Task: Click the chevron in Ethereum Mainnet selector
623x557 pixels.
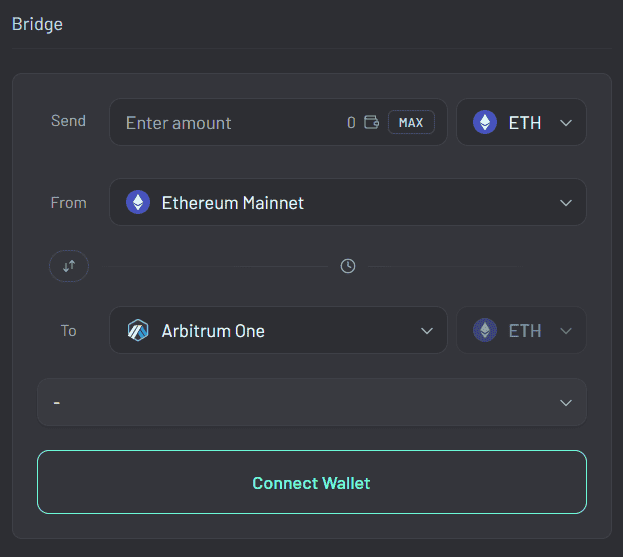Action: [566, 203]
